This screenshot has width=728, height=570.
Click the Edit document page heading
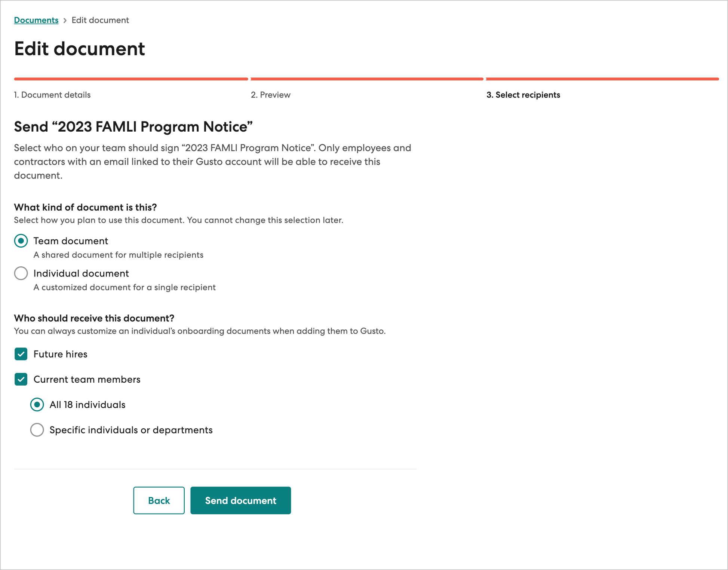(79, 48)
